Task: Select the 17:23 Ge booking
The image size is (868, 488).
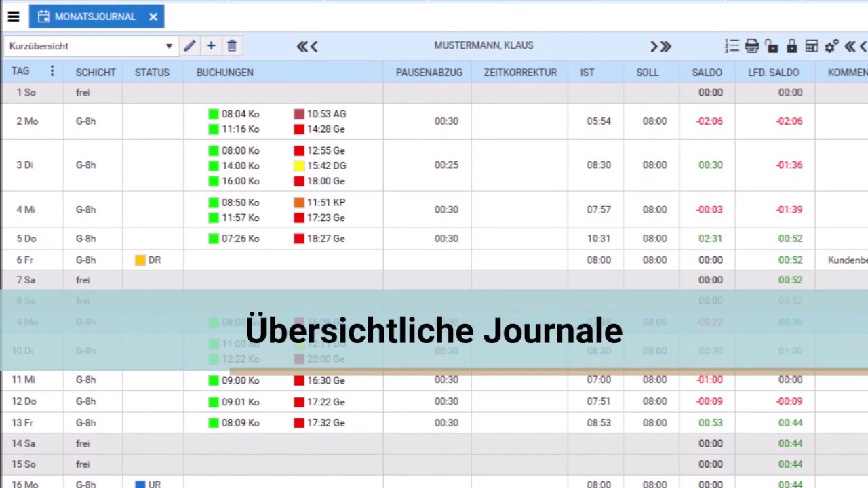Action: click(320, 218)
